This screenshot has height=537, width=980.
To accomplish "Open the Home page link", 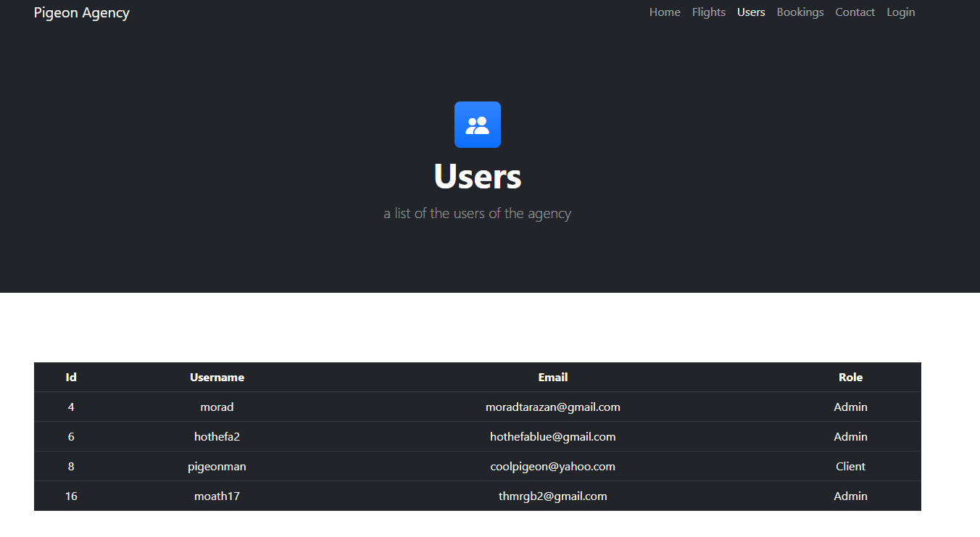I will point(665,12).
